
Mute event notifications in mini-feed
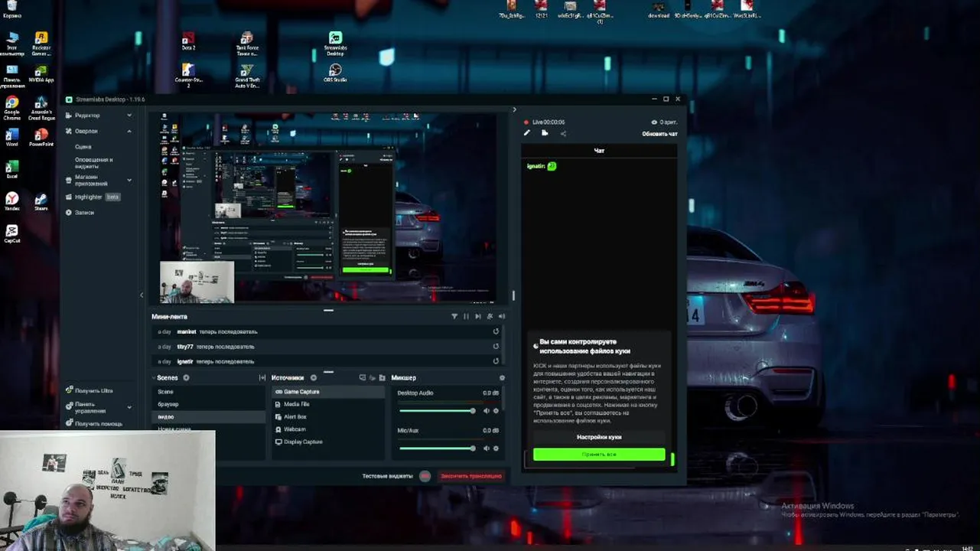pyautogui.click(x=490, y=316)
